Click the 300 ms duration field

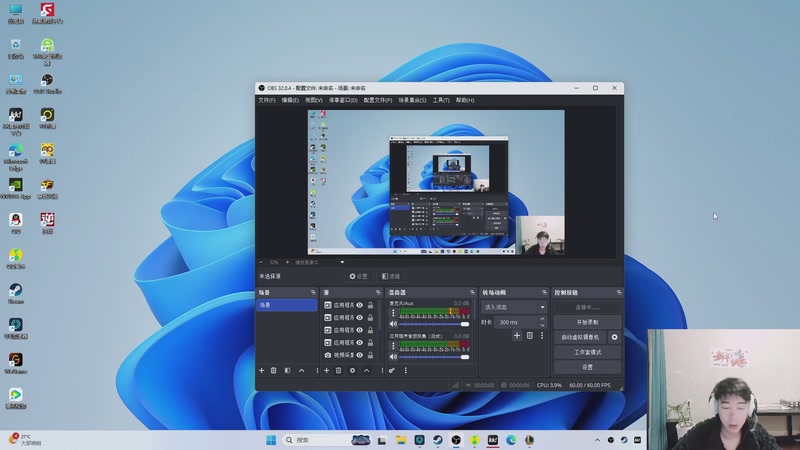pos(516,322)
